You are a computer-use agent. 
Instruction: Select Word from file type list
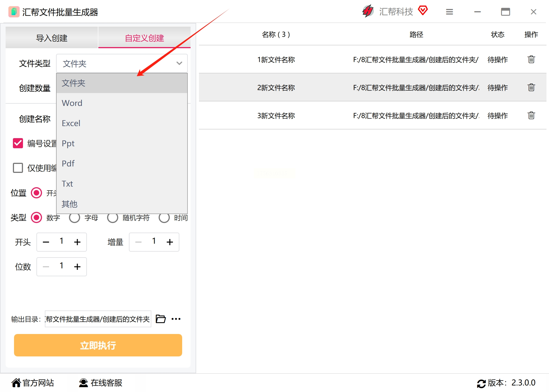(72, 103)
